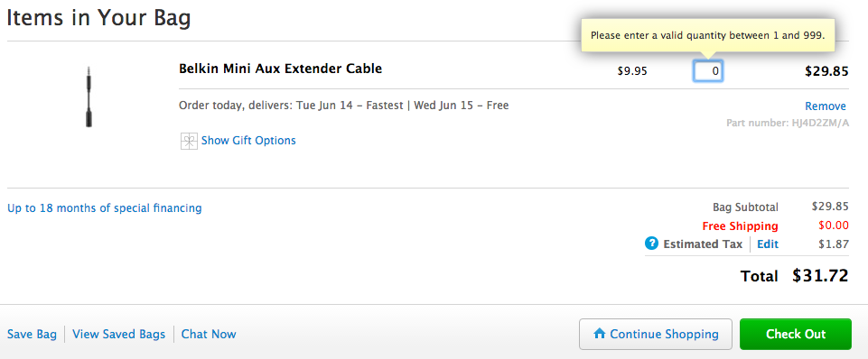Start a chat with Chat Now
868x359 pixels.
pyautogui.click(x=209, y=334)
